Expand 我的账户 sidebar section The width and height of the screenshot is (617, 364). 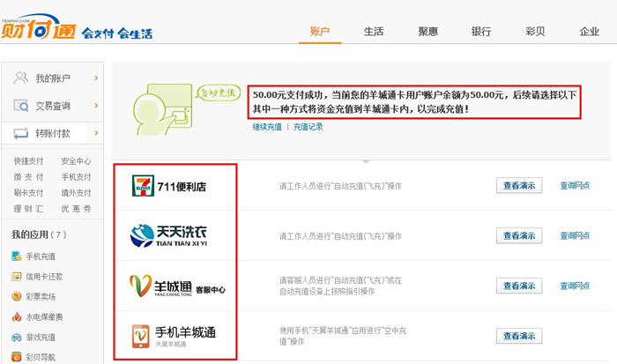pyautogui.click(x=53, y=78)
